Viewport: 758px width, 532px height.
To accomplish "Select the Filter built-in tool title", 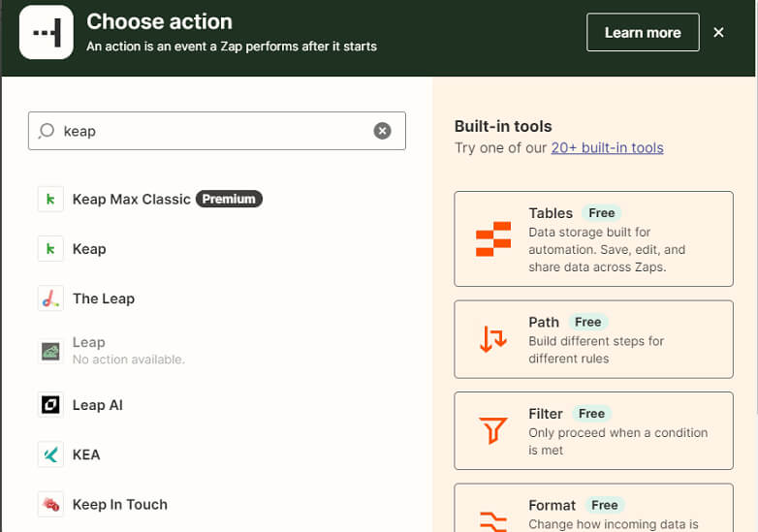I will [x=546, y=414].
